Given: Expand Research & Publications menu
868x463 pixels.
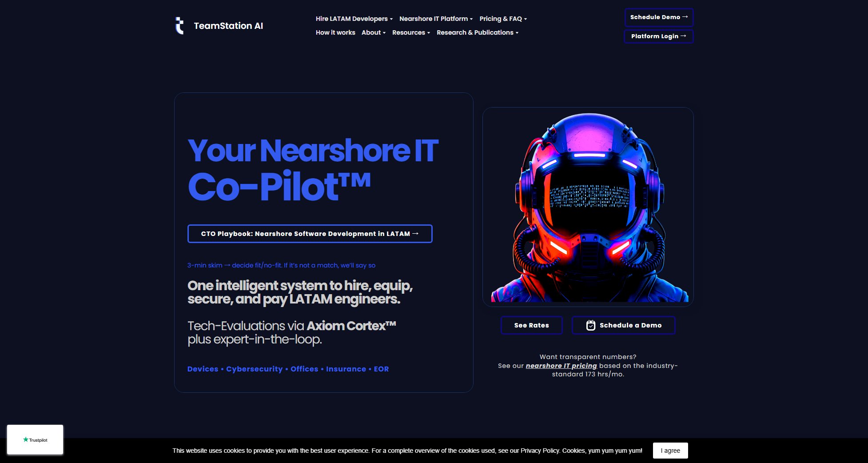Looking at the screenshot, I should click(x=478, y=32).
